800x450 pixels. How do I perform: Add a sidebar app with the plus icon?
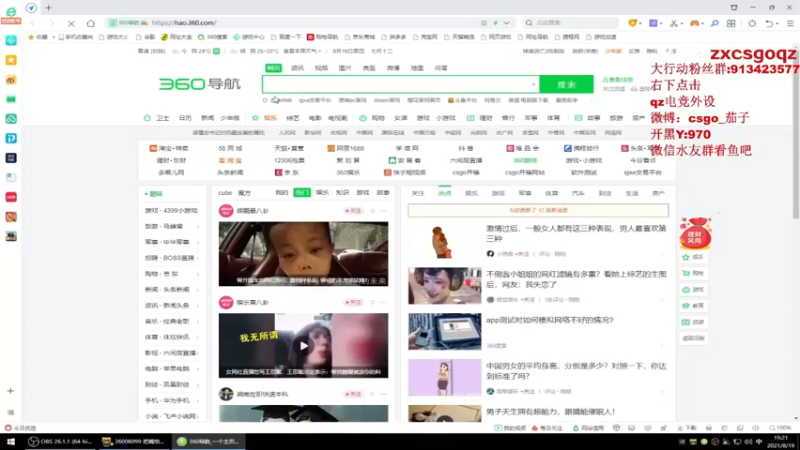(10, 391)
